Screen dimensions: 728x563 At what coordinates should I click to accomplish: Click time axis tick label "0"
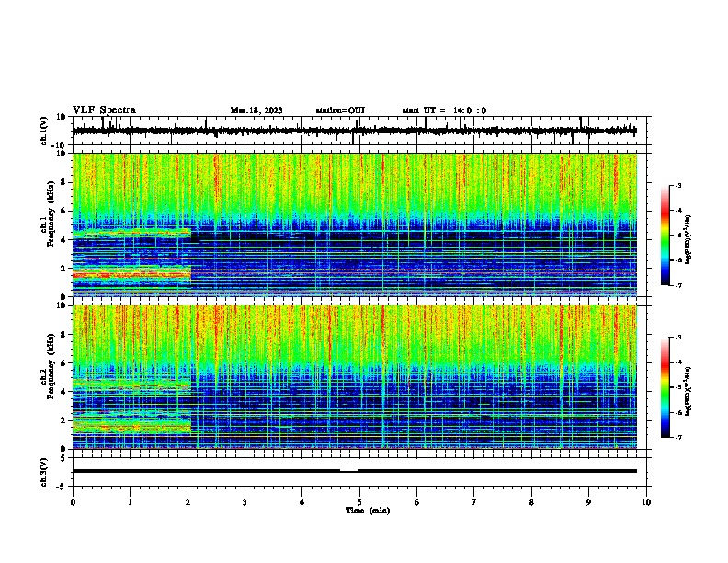coord(73,502)
